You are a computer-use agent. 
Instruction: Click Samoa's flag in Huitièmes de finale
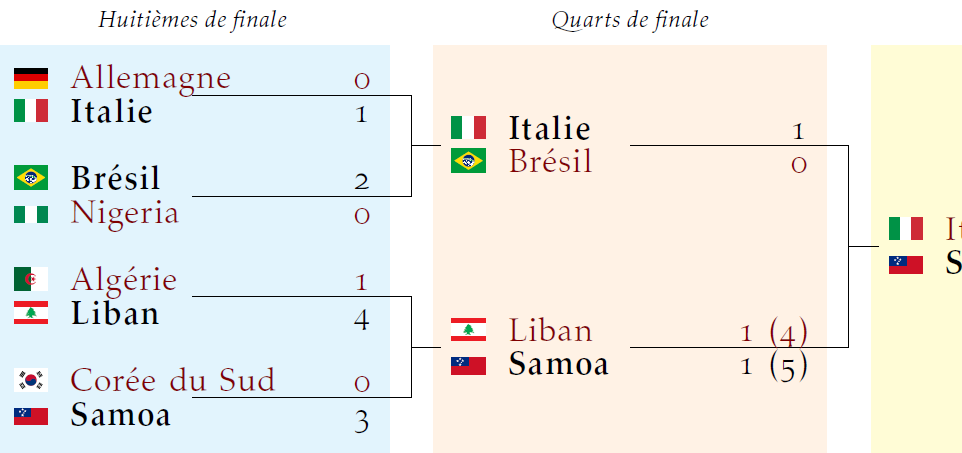[x=31, y=415]
